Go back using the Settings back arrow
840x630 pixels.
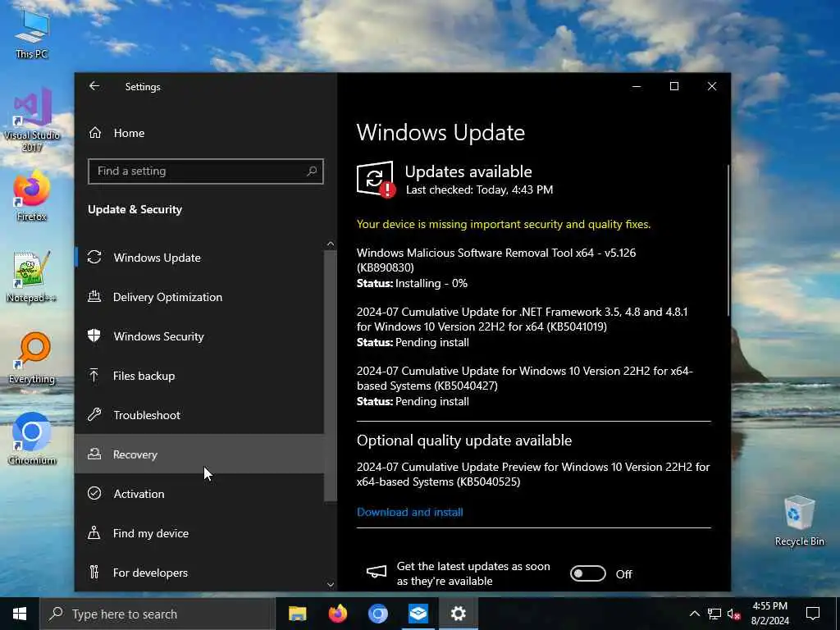point(94,86)
